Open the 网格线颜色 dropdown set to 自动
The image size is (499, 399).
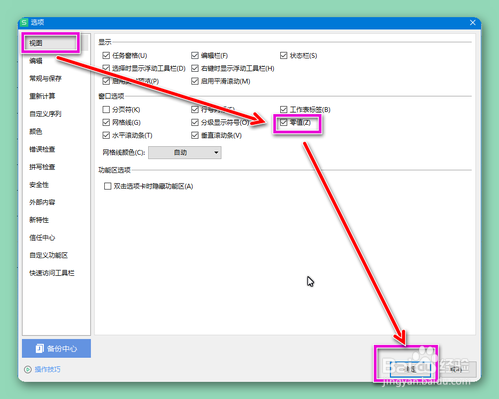(185, 153)
